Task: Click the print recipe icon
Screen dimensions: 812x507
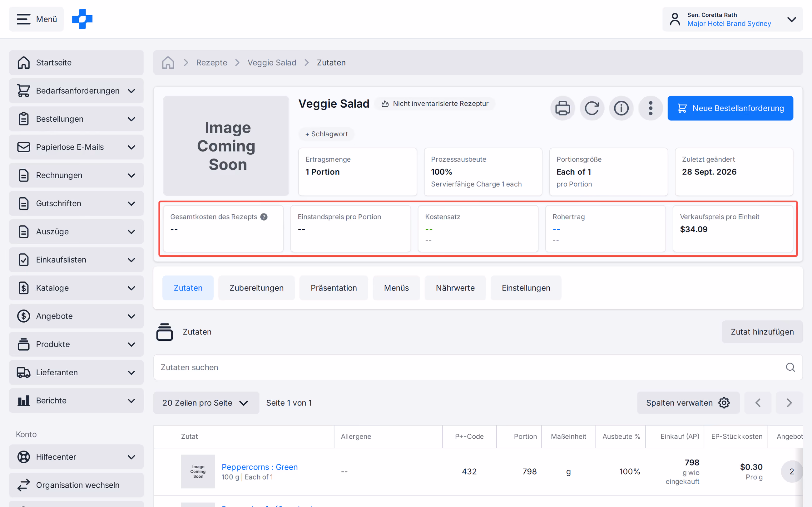Action: coord(562,108)
